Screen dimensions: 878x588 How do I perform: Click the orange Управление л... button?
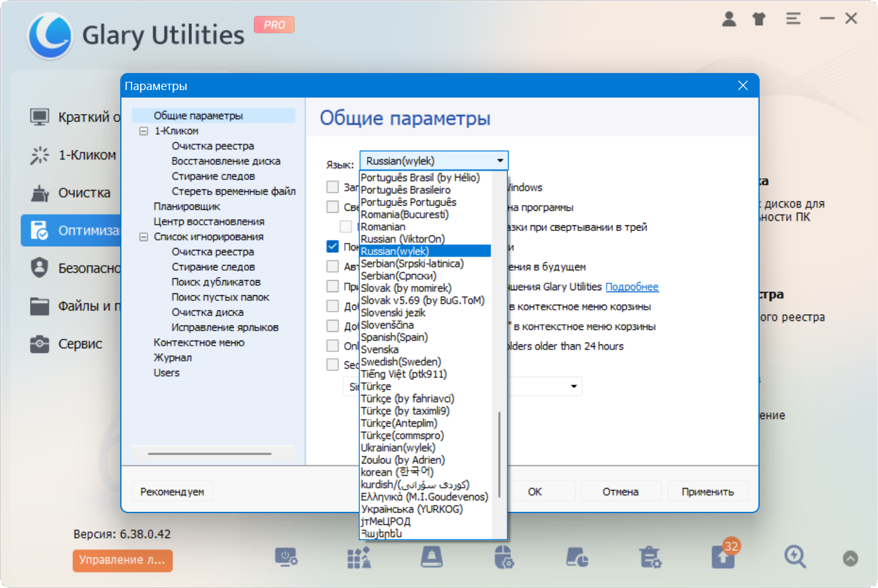pyautogui.click(x=123, y=560)
